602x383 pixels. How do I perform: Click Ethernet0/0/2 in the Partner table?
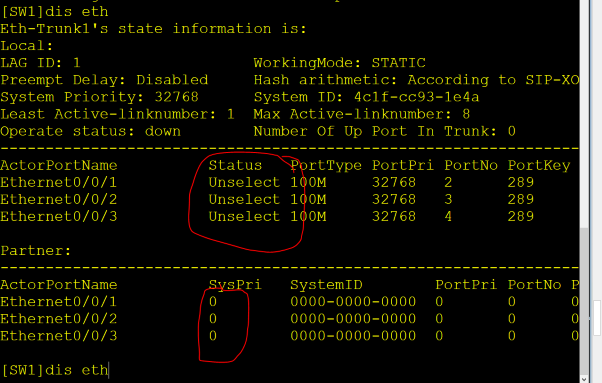point(59,319)
